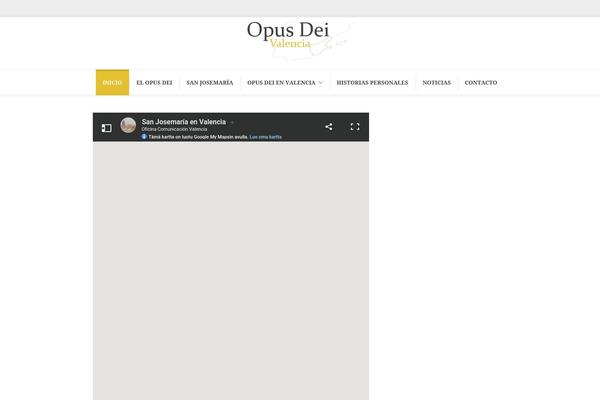The height and width of the screenshot is (400, 600).
Task: Go to the NOTICIAS menu item
Action: click(x=437, y=82)
